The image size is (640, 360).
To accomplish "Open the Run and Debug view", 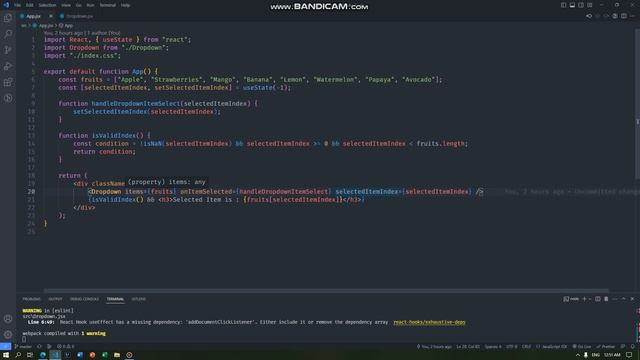I will coord(8,66).
